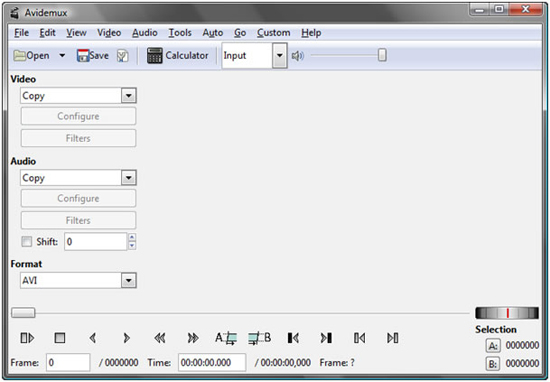Jump to the next black frame

326,338
